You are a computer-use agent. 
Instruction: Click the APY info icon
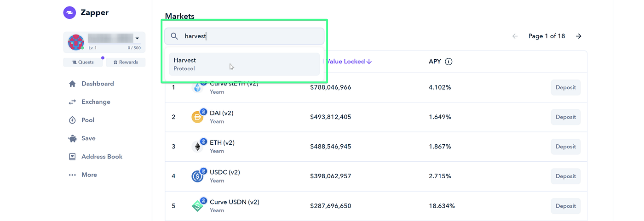[x=448, y=62]
